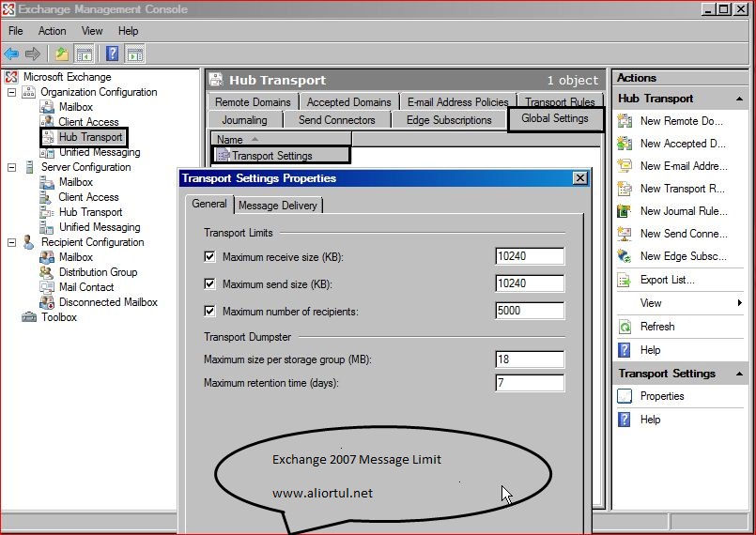Select the General tab in properties dialog
Screen dimensions: 756x535
click(209, 204)
